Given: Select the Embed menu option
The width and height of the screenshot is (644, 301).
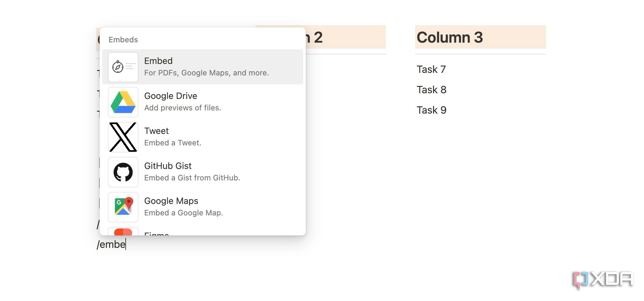Looking at the screenshot, I should tap(203, 67).
